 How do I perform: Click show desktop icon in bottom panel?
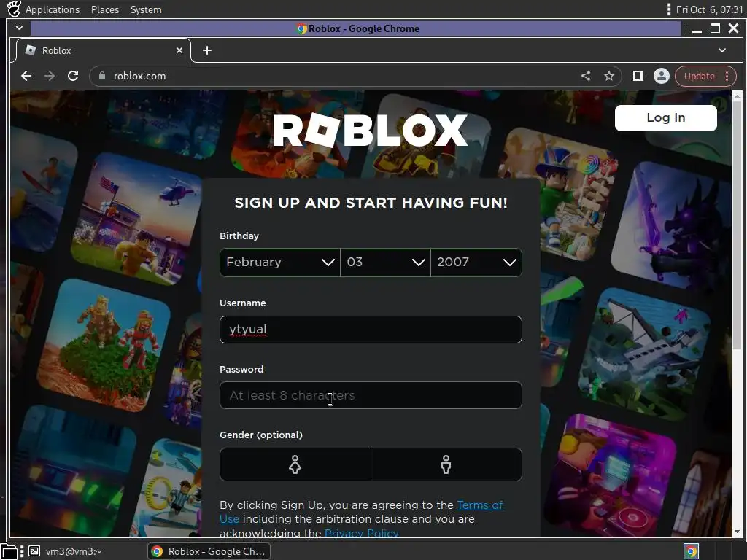coord(9,551)
